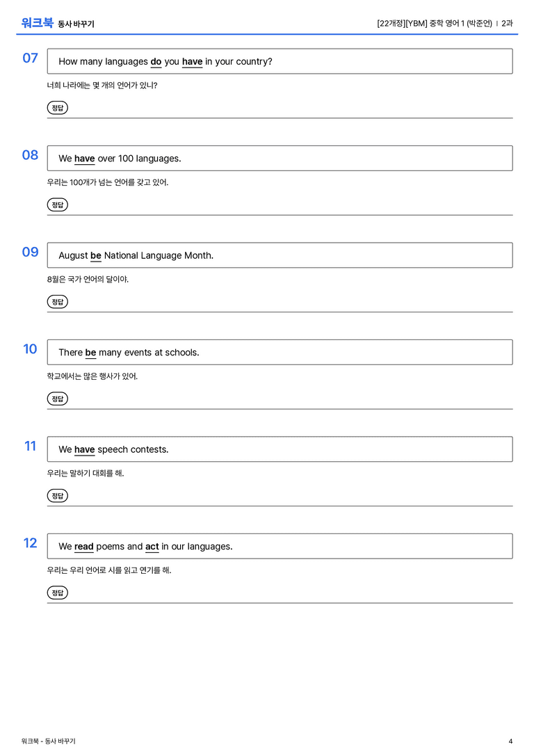Click the 정답 badge under question 09

[57, 302]
